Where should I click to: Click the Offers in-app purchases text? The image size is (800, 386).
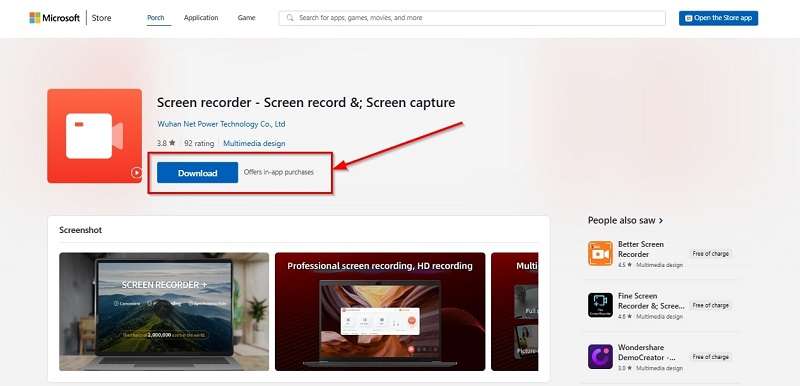point(279,172)
